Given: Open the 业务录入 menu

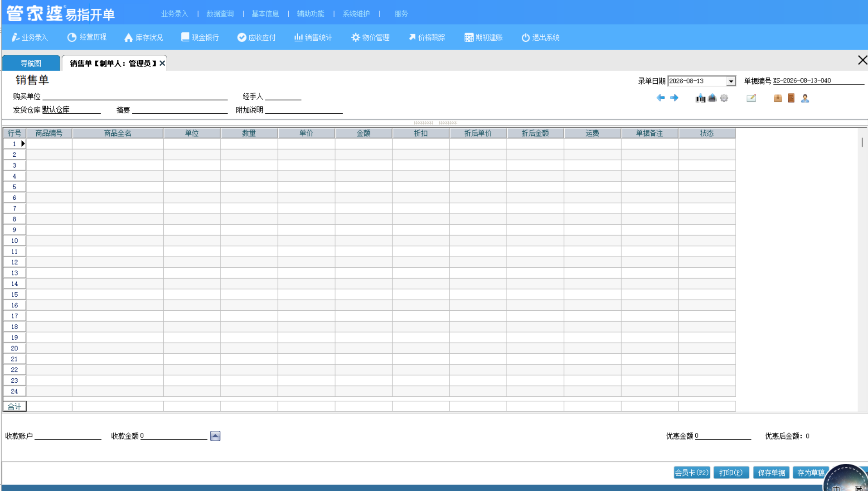Looking at the screenshot, I should tap(175, 14).
